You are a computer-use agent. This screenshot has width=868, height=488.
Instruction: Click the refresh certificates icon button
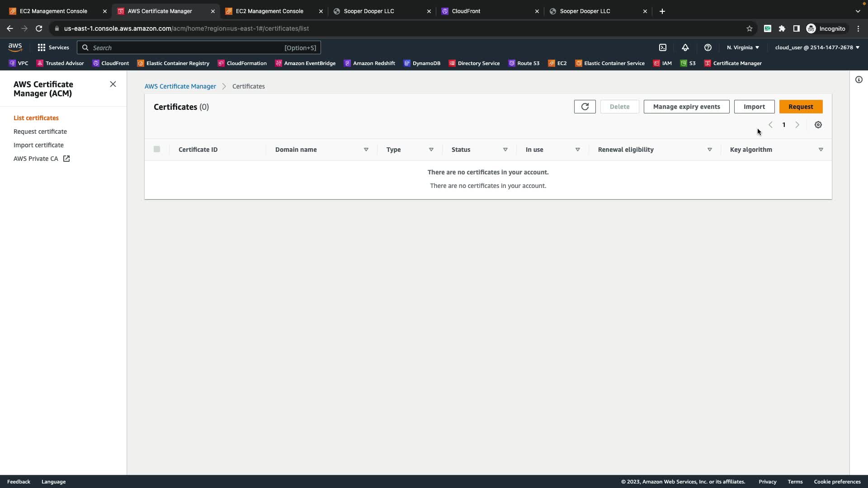[x=585, y=107]
